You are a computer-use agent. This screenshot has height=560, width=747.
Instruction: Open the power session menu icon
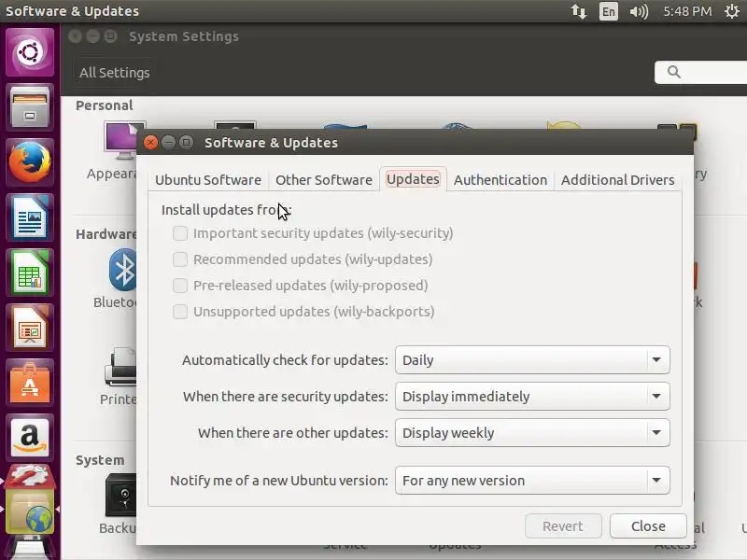732,11
